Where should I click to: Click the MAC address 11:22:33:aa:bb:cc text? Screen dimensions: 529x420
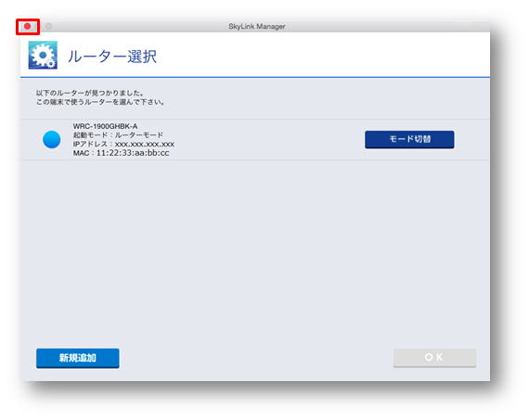[133, 153]
